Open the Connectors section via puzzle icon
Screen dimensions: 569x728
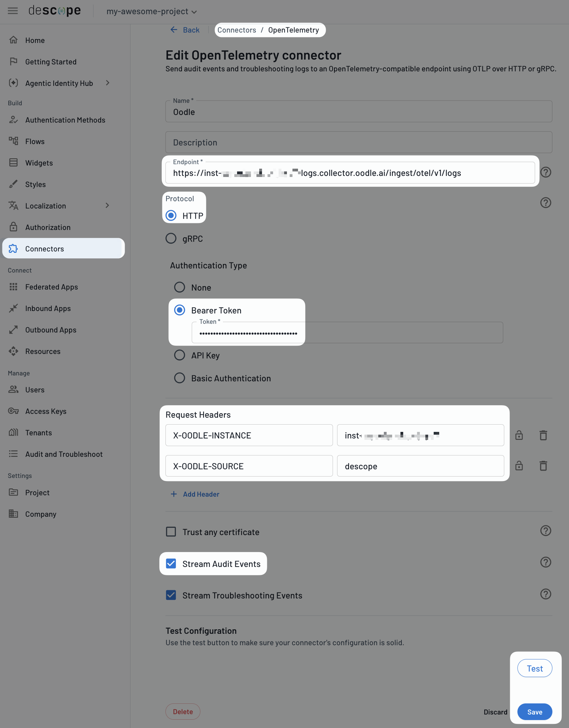pyautogui.click(x=13, y=249)
